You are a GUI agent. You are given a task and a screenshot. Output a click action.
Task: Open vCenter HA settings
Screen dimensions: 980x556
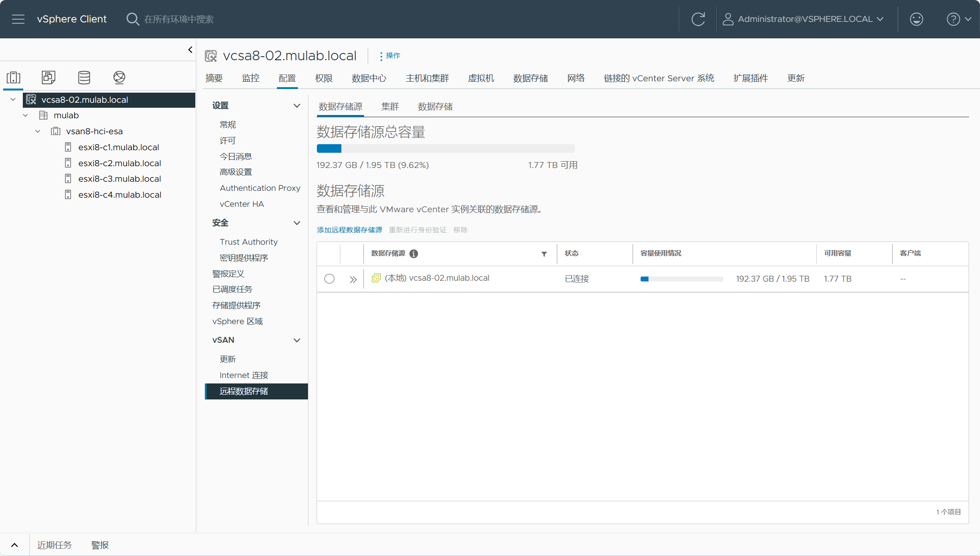tap(242, 204)
